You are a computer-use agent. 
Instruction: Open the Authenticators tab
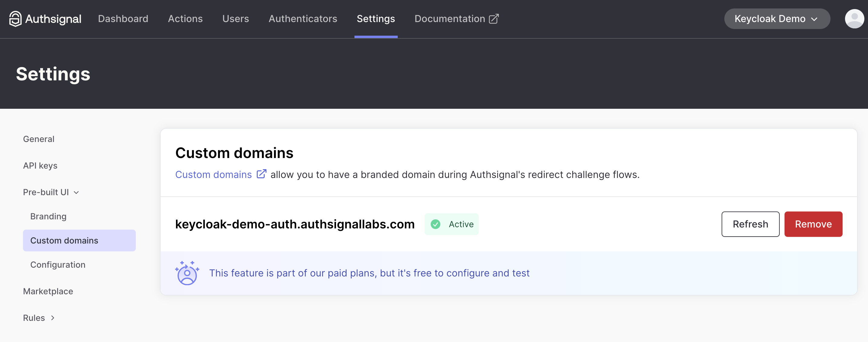pos(302,19)
